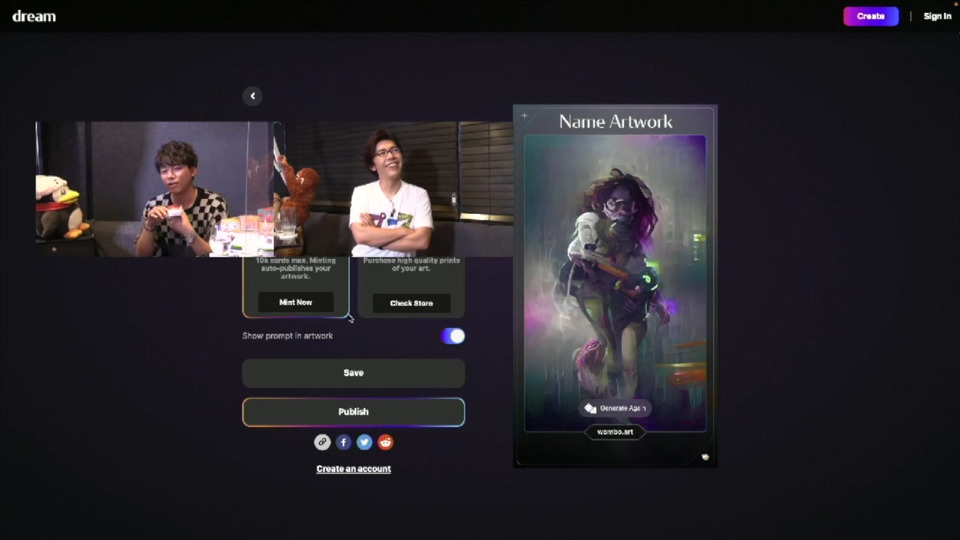Screen dimensions: 960x540
Task: Follow the Create an account link
Action: (353, 469)
